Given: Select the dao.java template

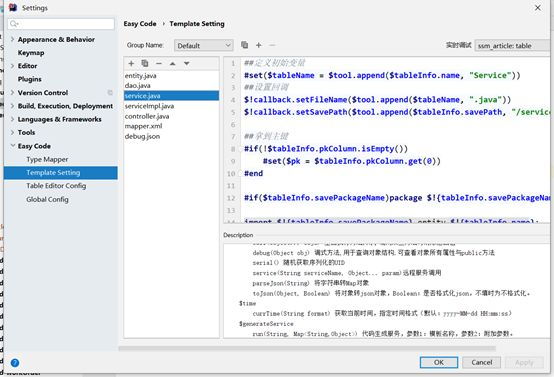Looking at the screenshot, I should 171,86.
